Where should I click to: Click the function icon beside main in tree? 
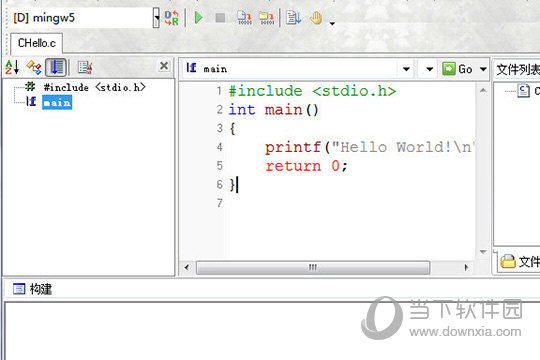coord(31,101)
